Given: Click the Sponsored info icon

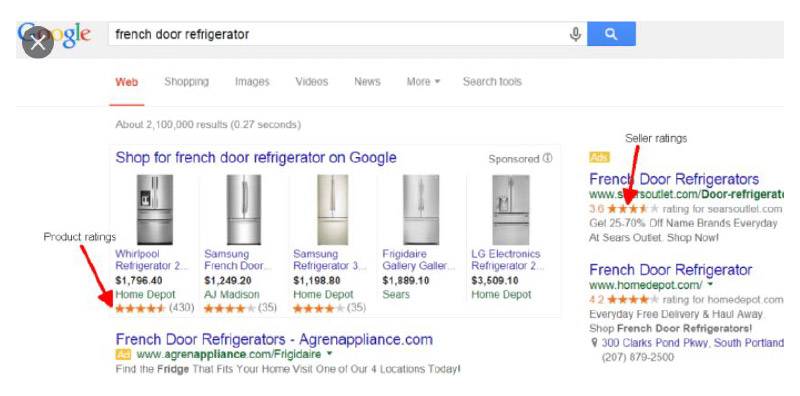Looking at the screenshot, I should 547,159.
